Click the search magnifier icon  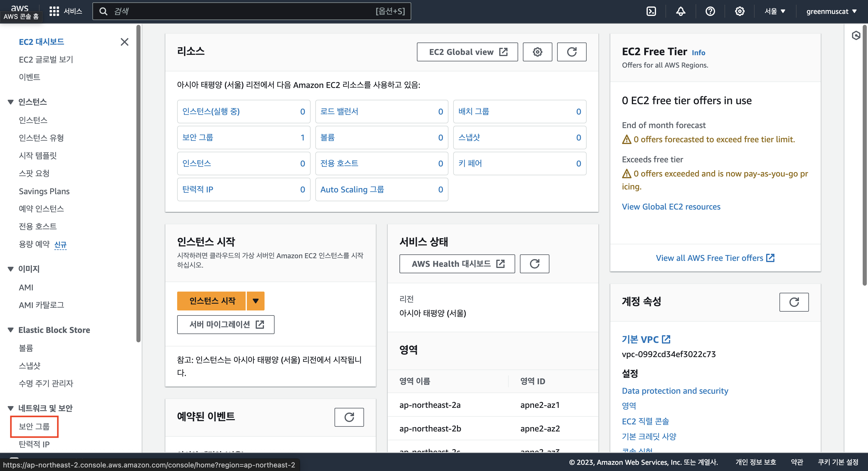click(103, 12)
